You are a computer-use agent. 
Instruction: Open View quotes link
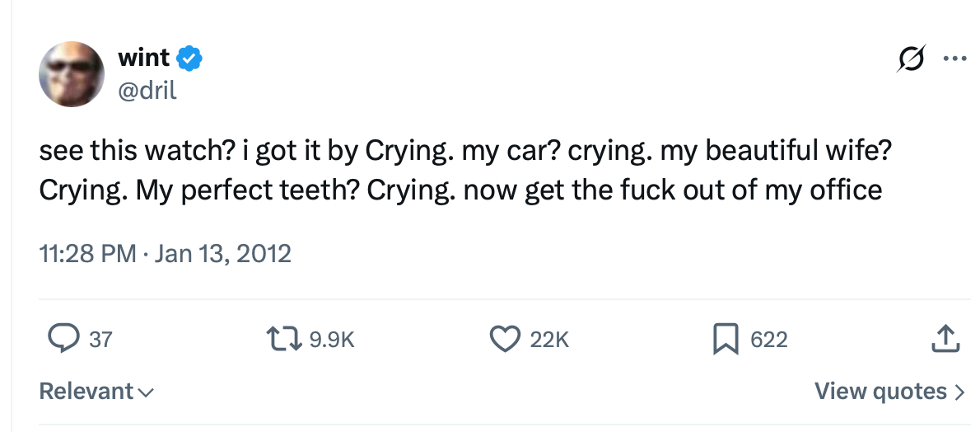click(x=880, y=391)
